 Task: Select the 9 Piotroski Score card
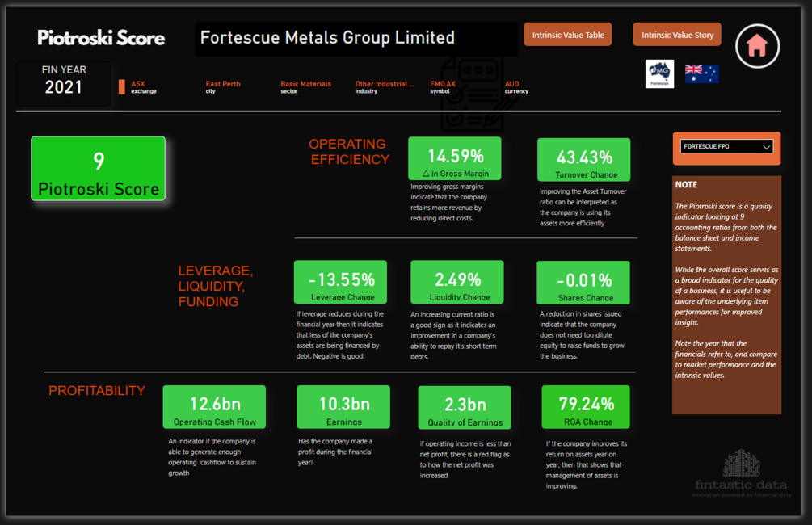(x=99, y=168)
